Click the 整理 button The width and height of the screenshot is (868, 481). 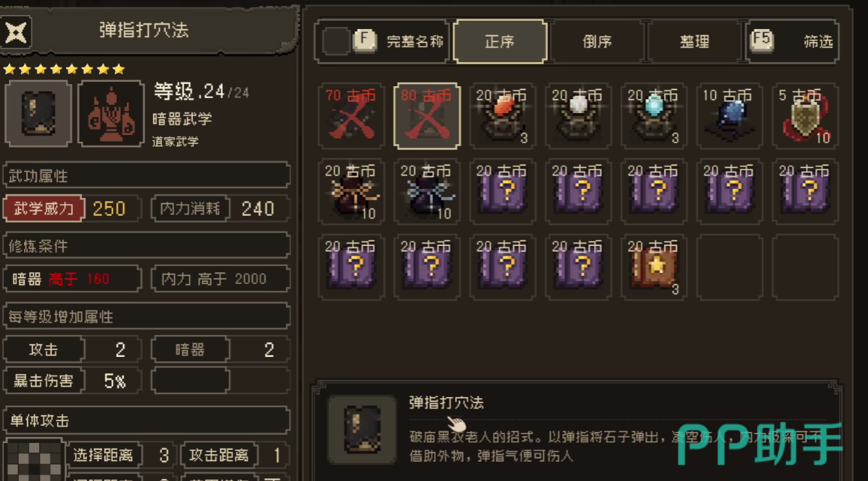(694, 41)
